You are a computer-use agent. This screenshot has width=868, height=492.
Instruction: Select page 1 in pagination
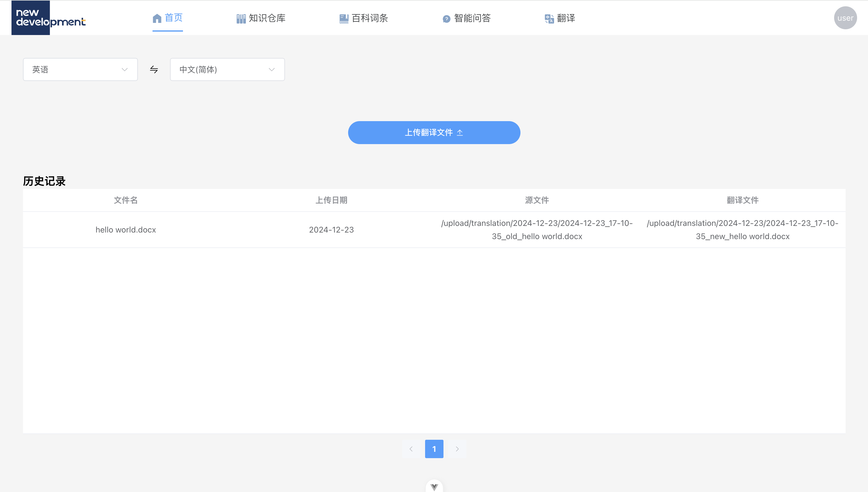click(x=434, y=449)
